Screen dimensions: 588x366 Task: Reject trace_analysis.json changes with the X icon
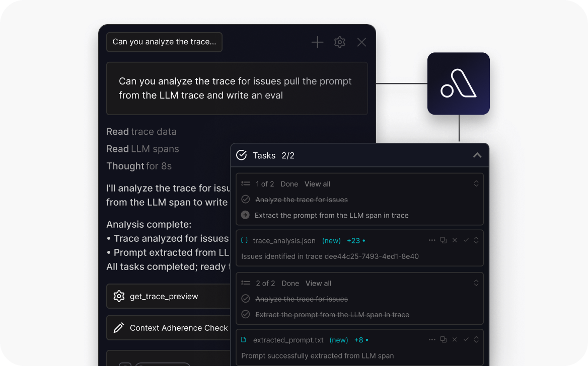pos(455,240)
